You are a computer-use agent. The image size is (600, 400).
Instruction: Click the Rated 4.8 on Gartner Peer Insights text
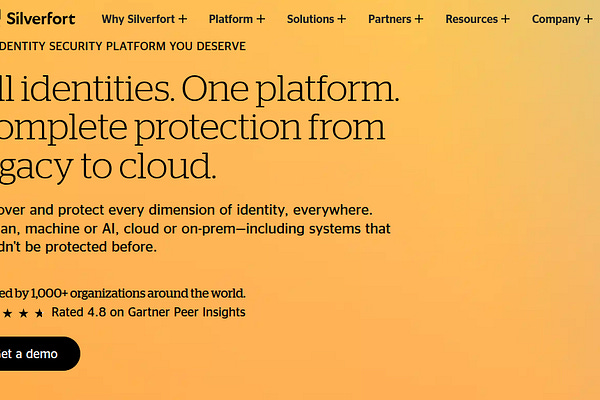(x=148, y=312)
